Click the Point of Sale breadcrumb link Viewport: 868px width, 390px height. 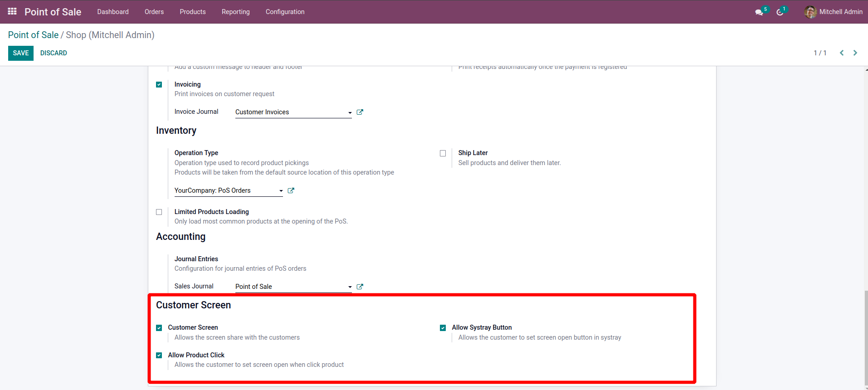point(33,35)
